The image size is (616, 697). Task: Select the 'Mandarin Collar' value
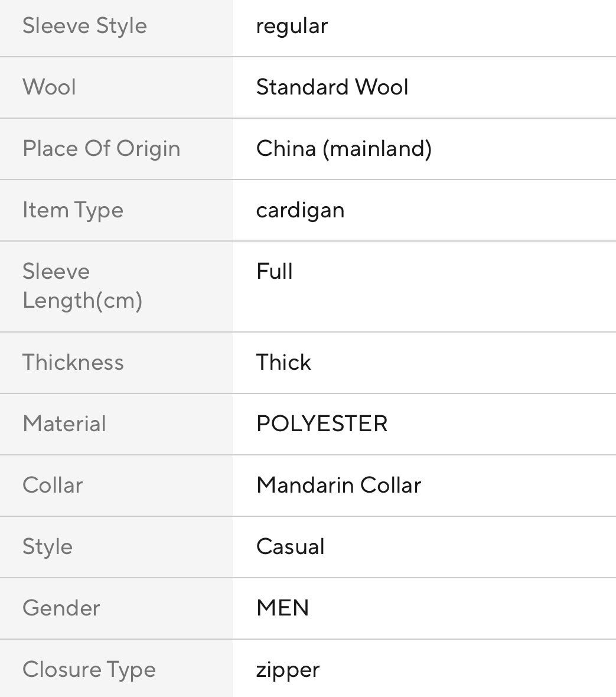point(338,486)
